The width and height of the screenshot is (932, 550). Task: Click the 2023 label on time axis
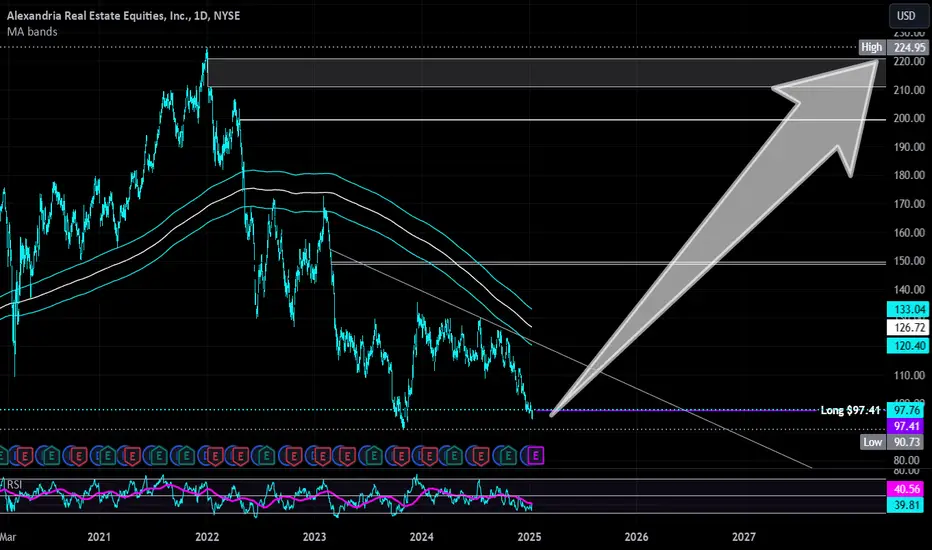click(314, 537)
